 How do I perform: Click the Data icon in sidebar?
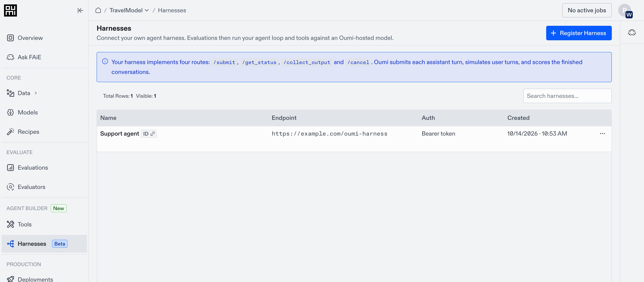tap(10, 93)
